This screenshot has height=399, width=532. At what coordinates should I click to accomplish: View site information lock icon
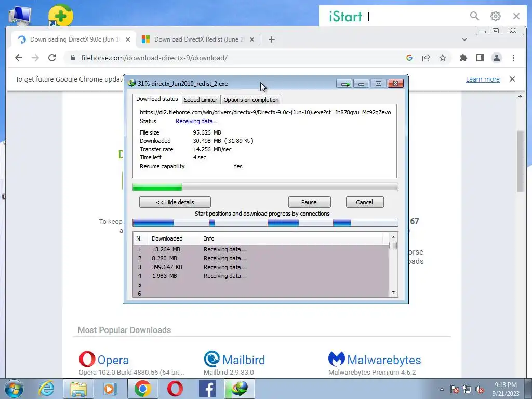(72, 58)
